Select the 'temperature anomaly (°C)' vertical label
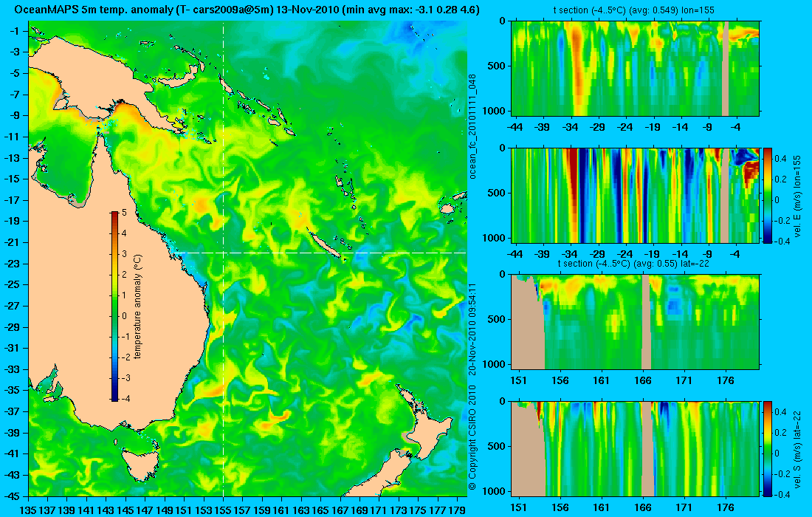This screenshot has height=517, width=812. pyautogui.click(x=138, y=307)
